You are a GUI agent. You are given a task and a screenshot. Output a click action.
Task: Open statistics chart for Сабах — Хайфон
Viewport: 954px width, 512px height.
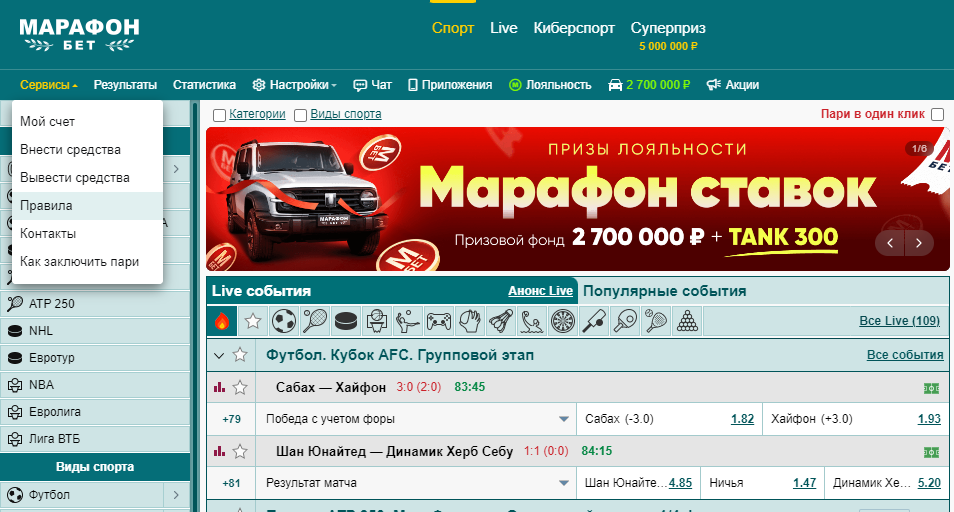click(x=220, y=387)
